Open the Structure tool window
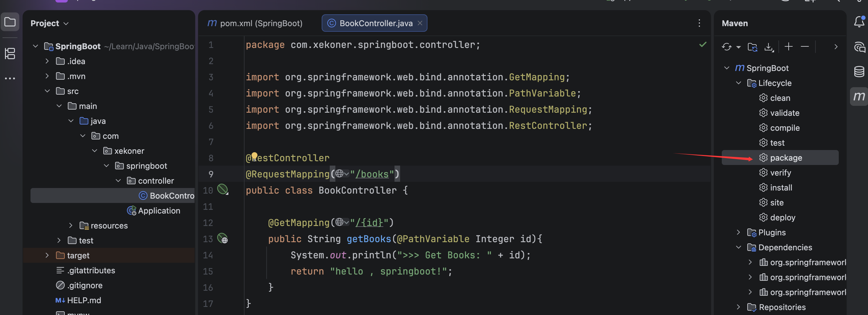Viewport: 868px width, 315px height. [x=10, y=54]
